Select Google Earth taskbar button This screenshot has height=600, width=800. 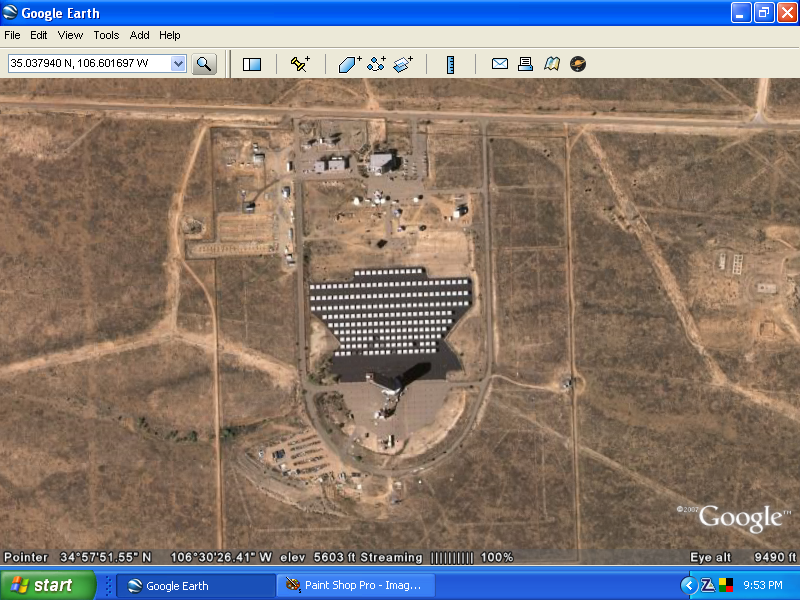click(x=195, y=586)
